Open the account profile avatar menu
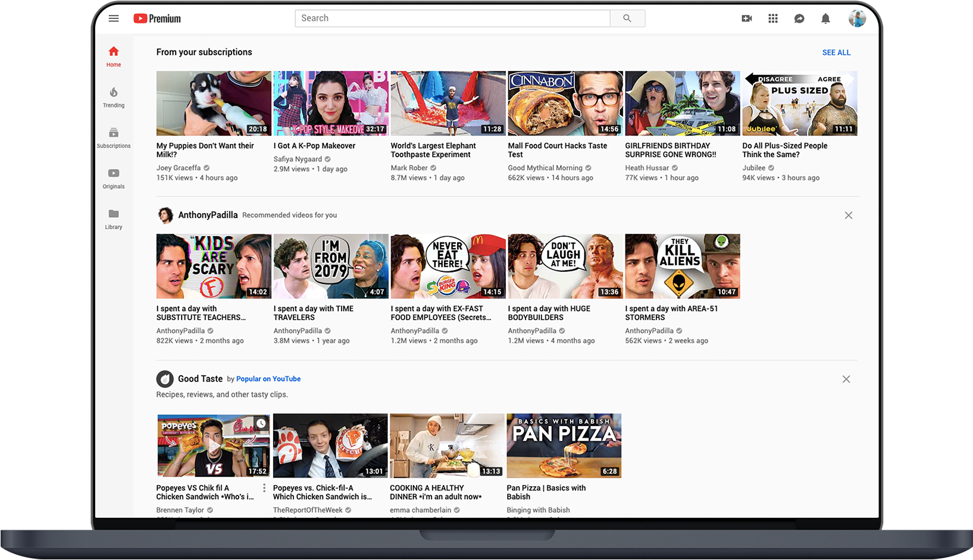The width and height of the screenshot is (973, 560). click(857, 18)
